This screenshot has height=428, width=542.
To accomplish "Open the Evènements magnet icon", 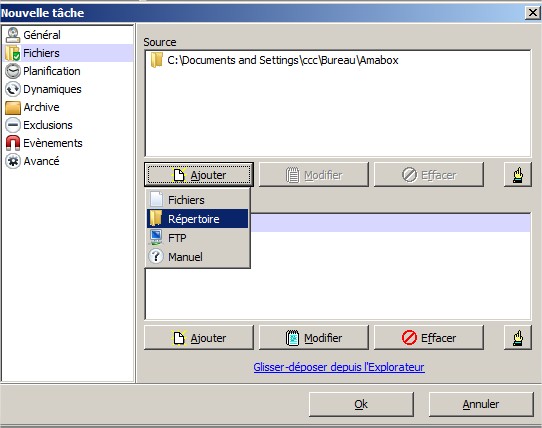I will coord(13,143).
